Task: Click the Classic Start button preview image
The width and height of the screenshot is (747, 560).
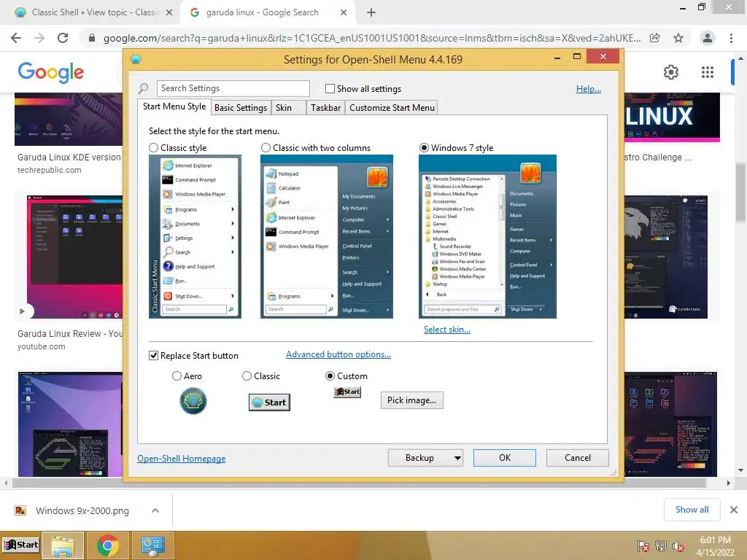Action: pyautogui.click(x=270, y=402)
